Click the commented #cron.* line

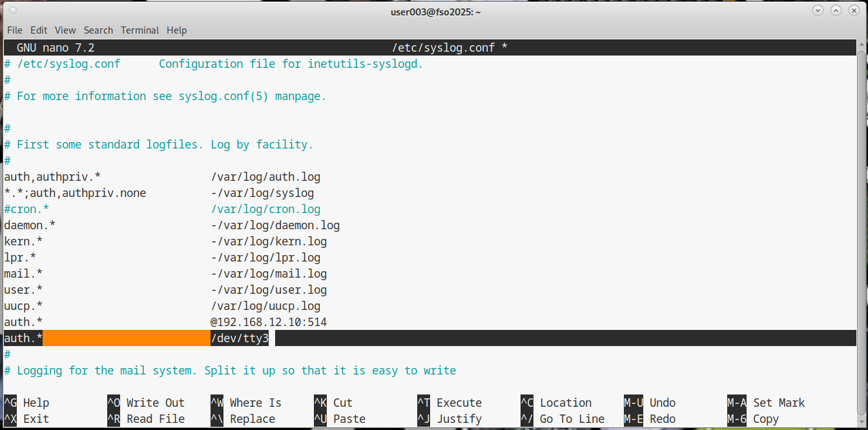(x=26, y=209)
